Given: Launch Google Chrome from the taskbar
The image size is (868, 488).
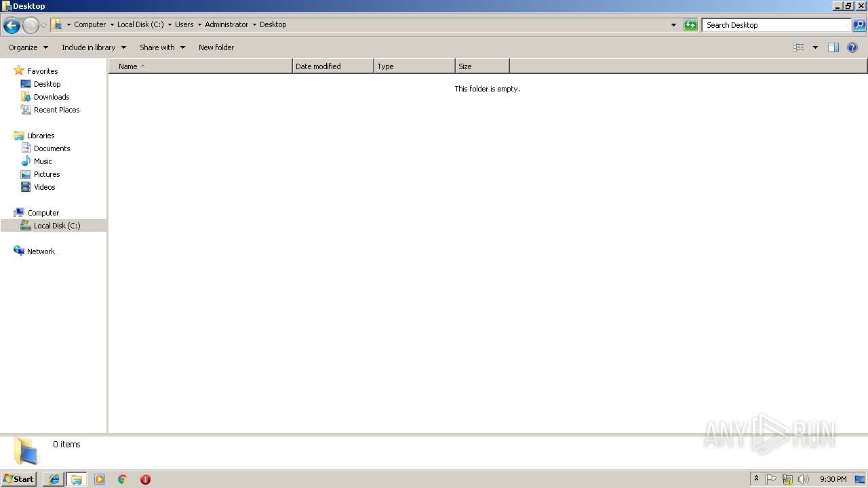Looking at the screenshot, I should [x=123, y=479].
